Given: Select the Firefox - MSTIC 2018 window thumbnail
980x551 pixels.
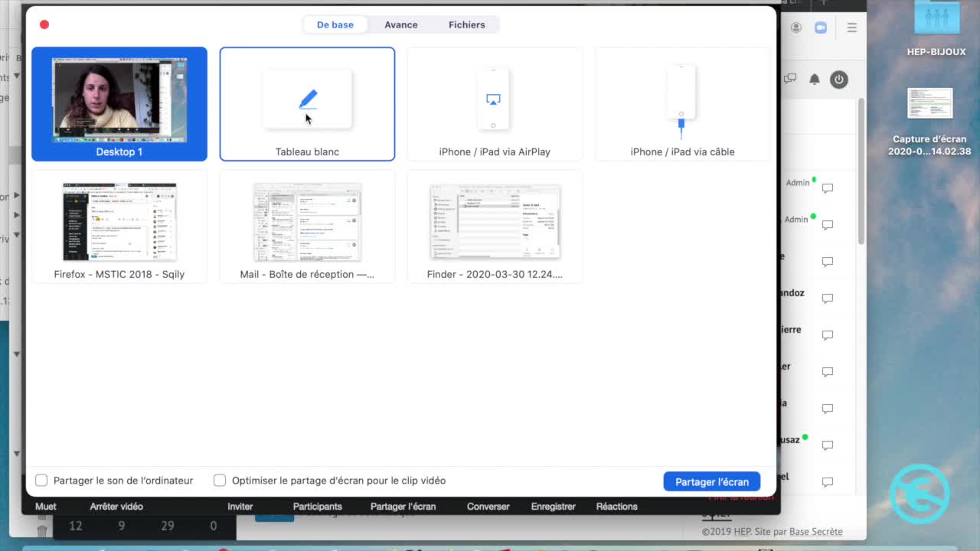Looking at the screenshot, I should (x=119, y=227).
